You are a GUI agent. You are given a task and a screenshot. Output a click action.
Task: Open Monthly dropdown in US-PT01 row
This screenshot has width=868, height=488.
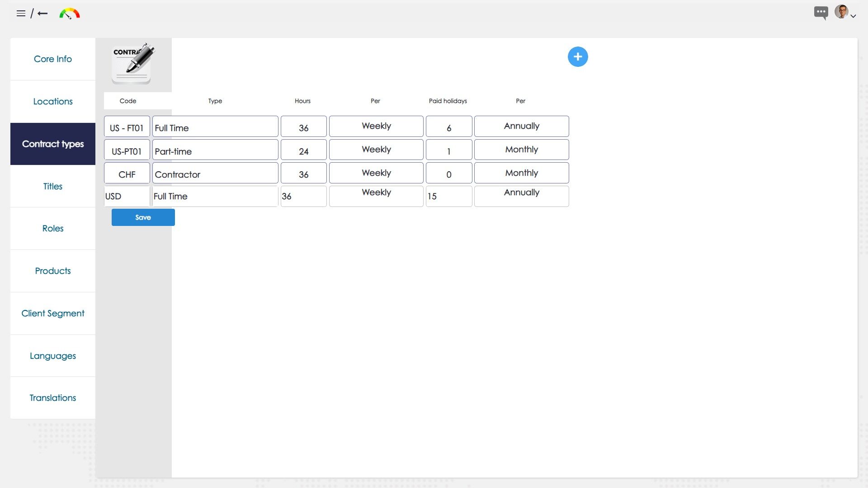point(521,150)
